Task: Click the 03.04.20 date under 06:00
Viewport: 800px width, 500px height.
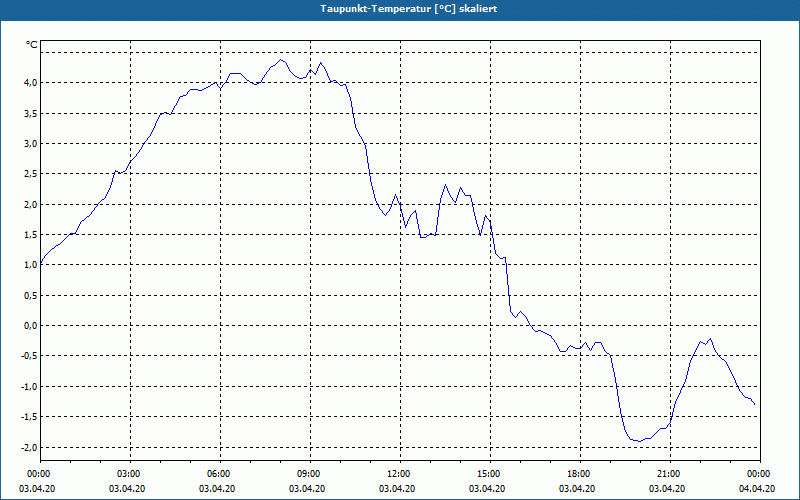Action: click(x=217, y=489)
